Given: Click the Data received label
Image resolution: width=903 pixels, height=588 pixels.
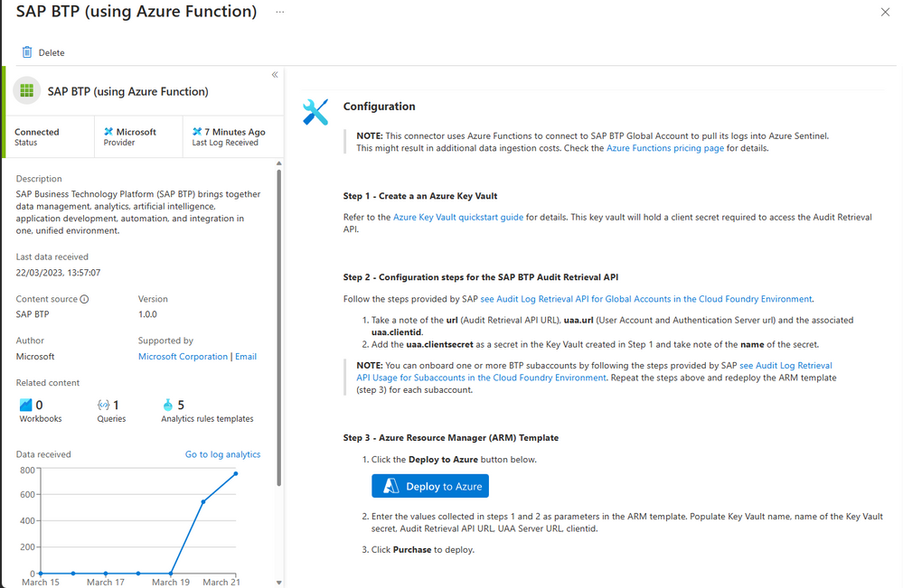Looking at the screenshot, I should pos(43,454).
